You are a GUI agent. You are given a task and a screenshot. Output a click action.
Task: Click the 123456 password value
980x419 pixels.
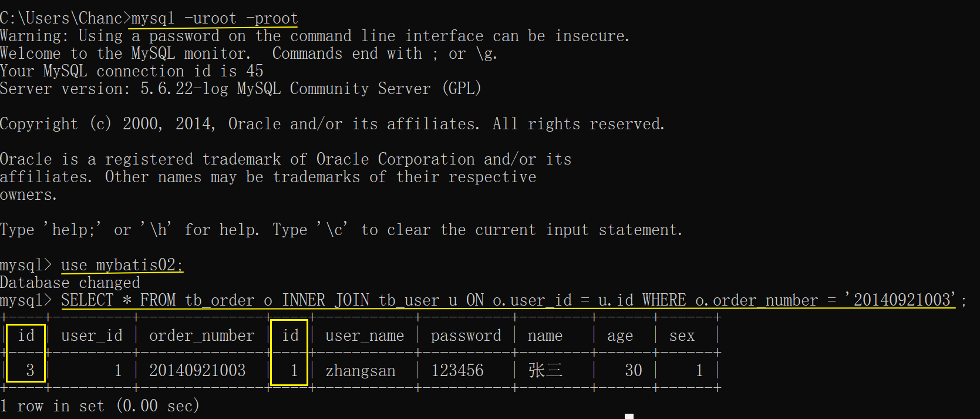pyautogui.click(x=457, y=370)
